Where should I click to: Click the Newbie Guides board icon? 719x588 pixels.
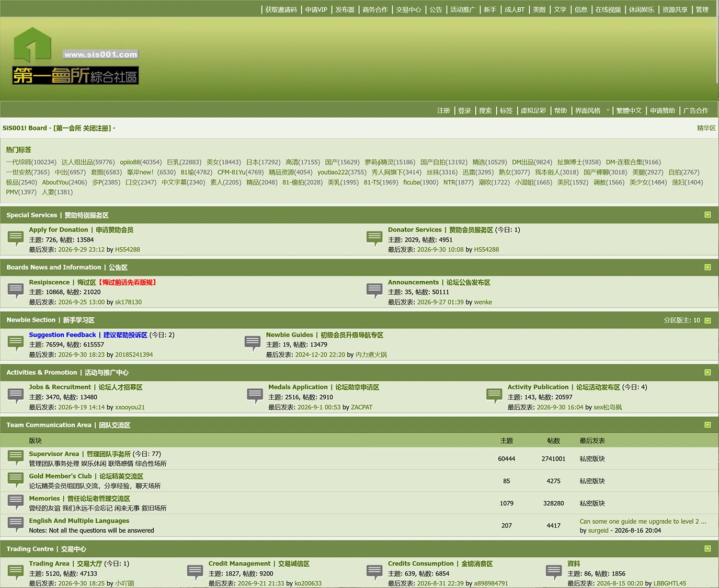click(x=253, y=343)
